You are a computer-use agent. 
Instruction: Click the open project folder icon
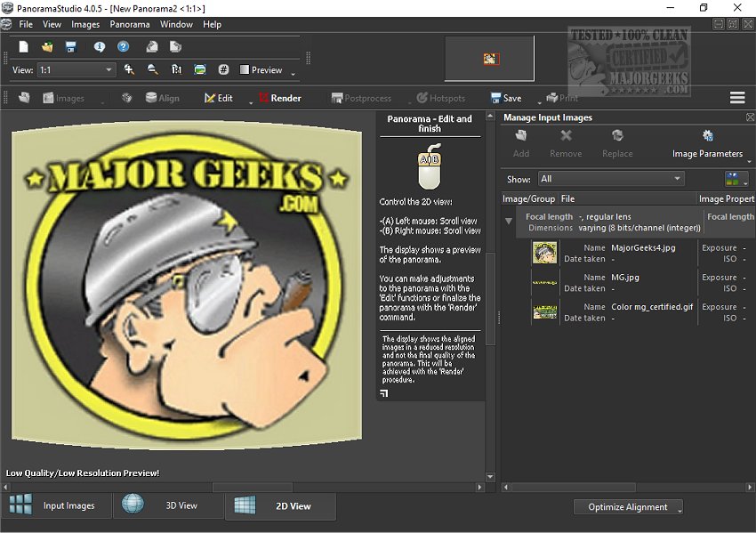coord(47,47)
